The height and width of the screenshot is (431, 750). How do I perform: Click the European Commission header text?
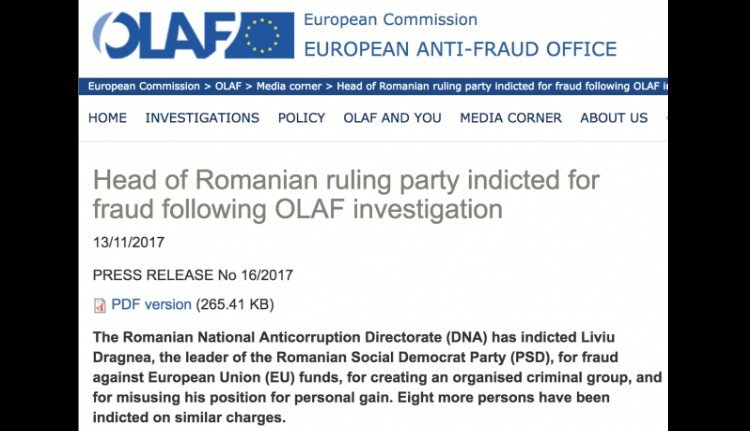pos(390,20)
